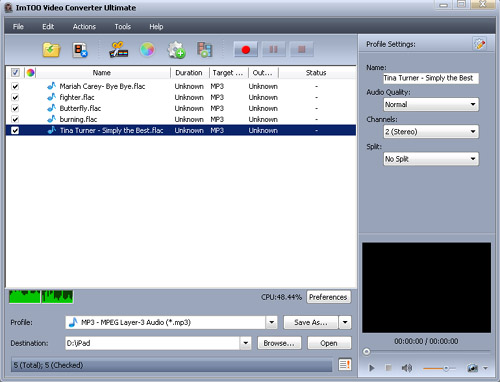500x382 pixels.
Task: Open the log report icon in status bar
Action: click(345, 364)
